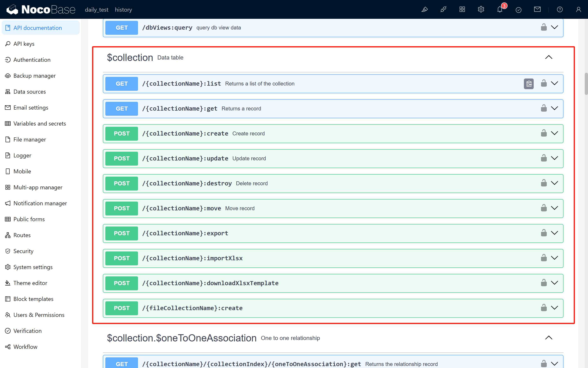Screen dimensions: 588x368
Task: Click lock icon on collectionName:destroy row
Action: (544, 183)
